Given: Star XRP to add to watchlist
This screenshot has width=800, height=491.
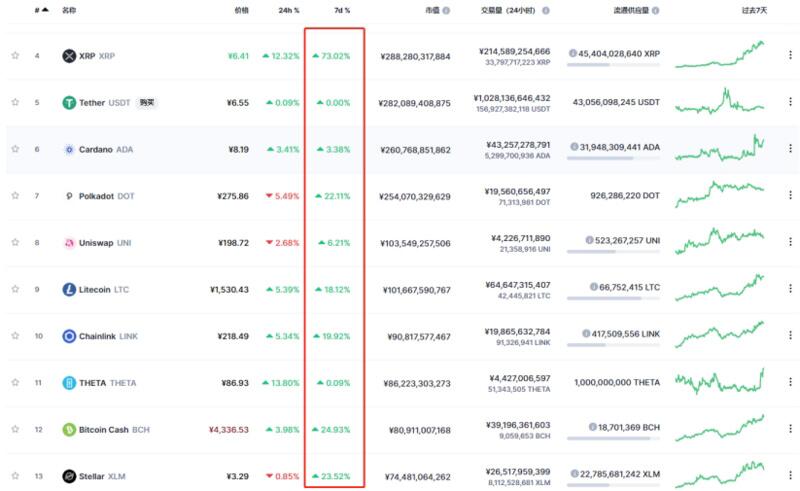Looking at the screenshot, I should (x=15, y=55).
